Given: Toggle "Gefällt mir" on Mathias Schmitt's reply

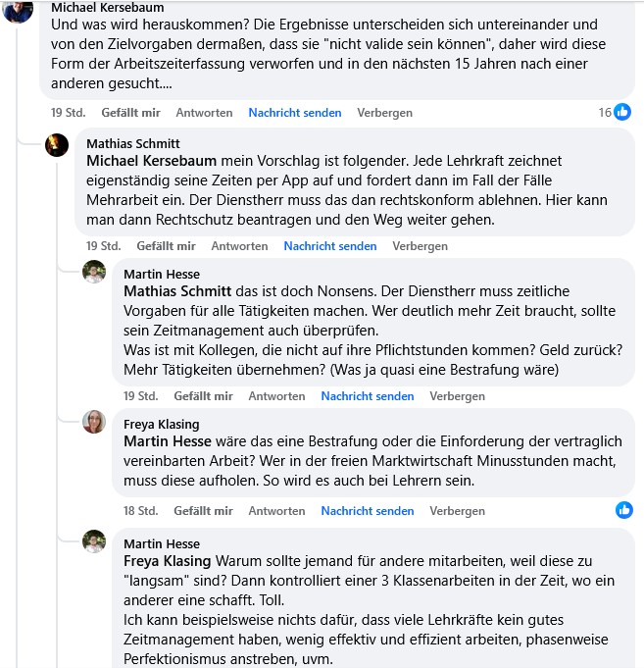Looking at the screenshot, I should tap(167, 246).
